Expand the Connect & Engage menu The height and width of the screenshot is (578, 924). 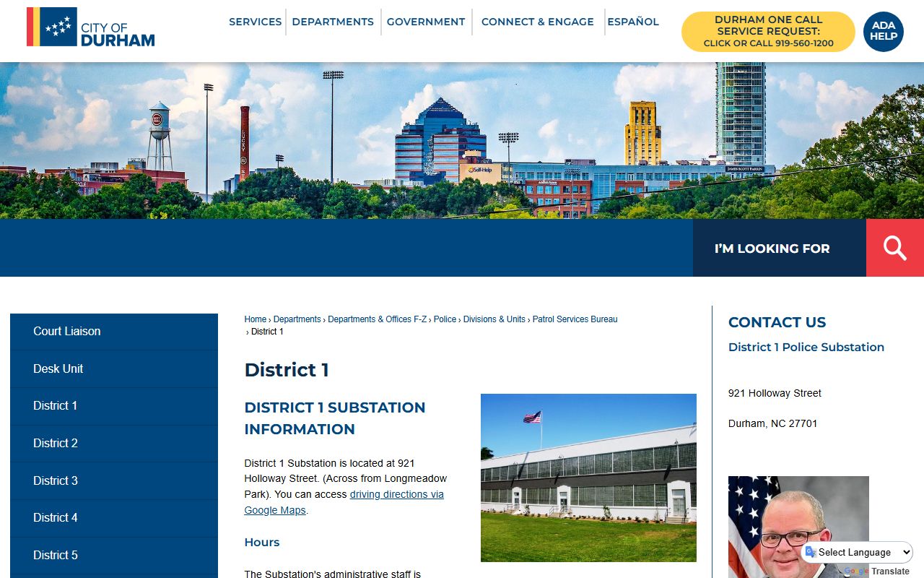click(537, 22)
